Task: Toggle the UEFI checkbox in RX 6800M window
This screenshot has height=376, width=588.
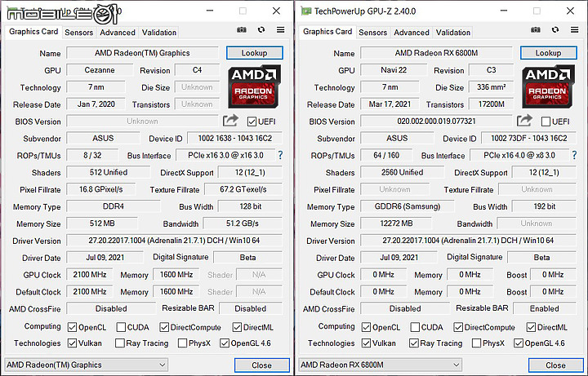Action: (546, 122)
